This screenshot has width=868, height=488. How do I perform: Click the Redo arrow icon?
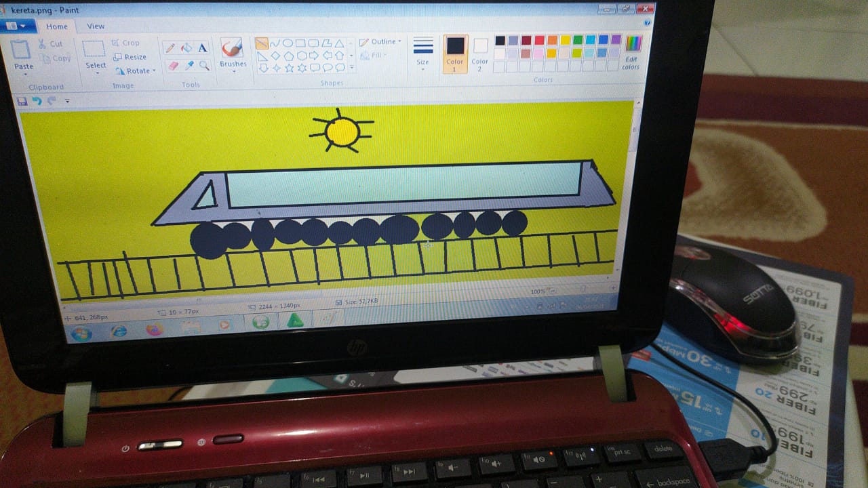point(51,101)
